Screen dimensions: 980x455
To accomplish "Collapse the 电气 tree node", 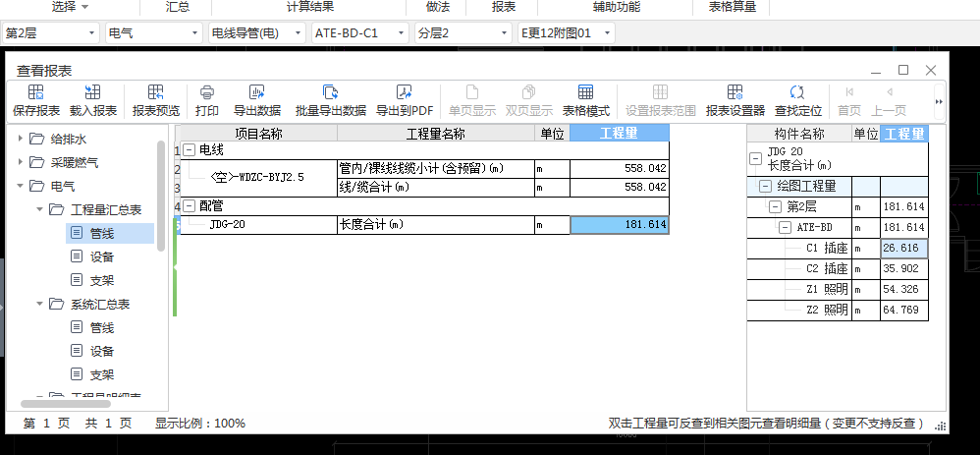I will 21,186.
